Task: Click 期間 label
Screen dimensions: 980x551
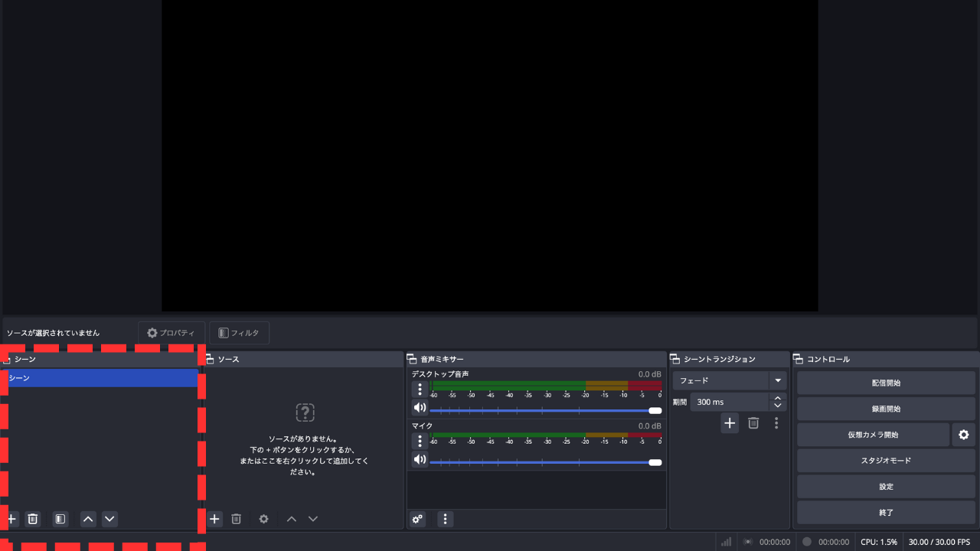Action: pos(680,402)
